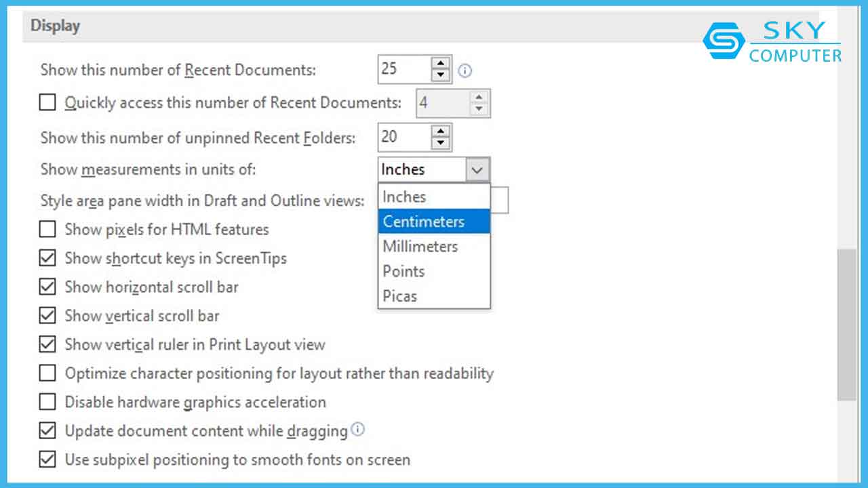The width and height of the screenshot is (868, 488).
Task: Choose Centimeters in the units list
Action: [434, 222]
